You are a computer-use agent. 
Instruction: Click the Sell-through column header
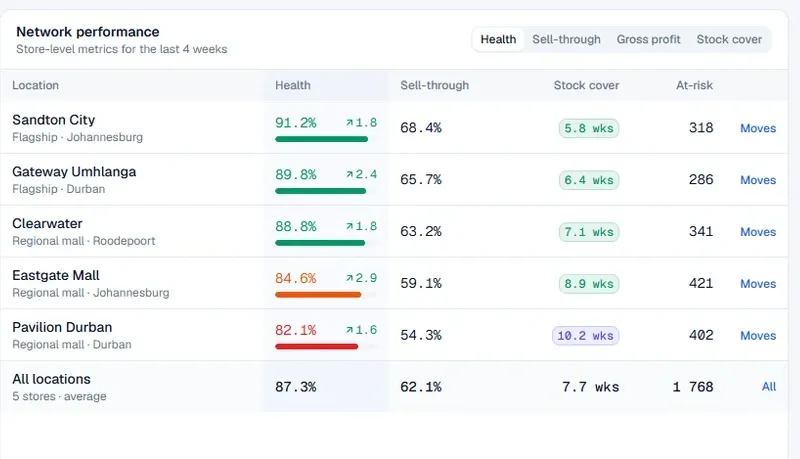[434, 85]
